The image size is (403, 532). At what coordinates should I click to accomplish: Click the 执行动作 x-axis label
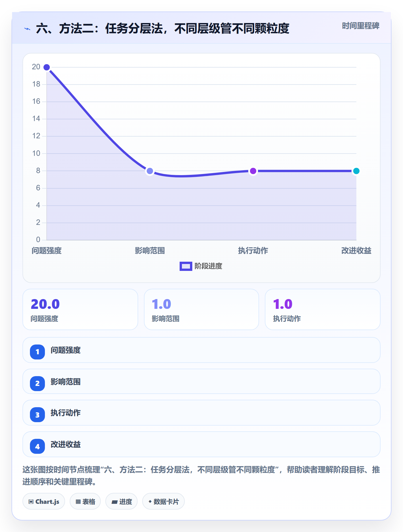click(253, 251)
